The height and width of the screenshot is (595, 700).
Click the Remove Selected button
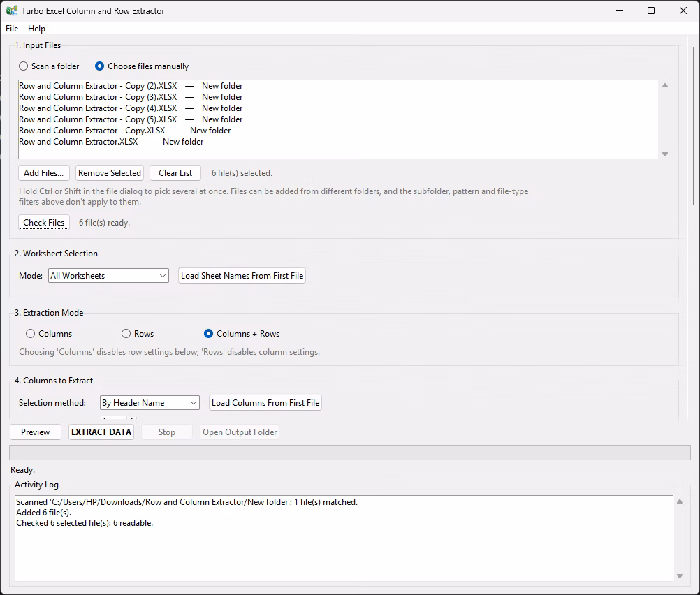click(110, 172)
